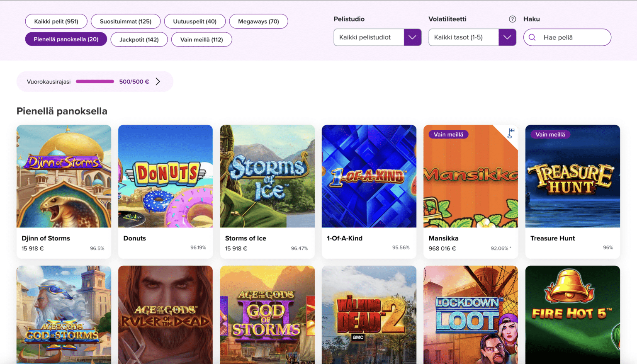
Task: Select the Suosituimmat (125) filter
Action: [126, 21]
